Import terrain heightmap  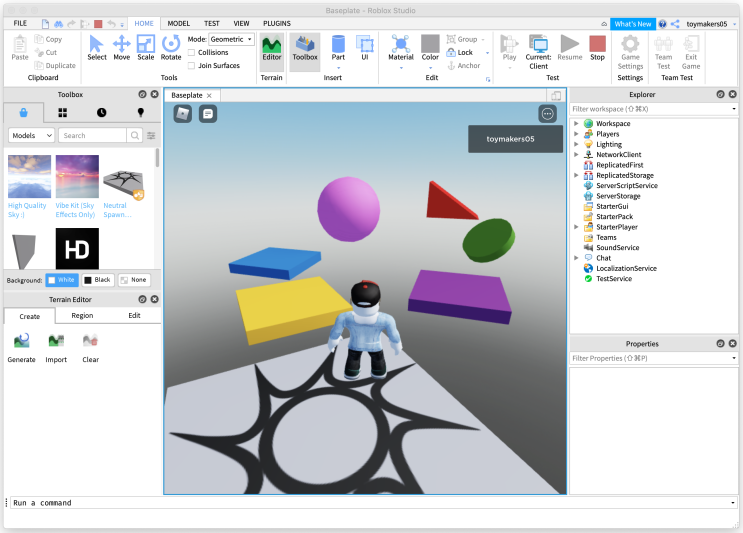pyautogui.click(x=56, y=348)
